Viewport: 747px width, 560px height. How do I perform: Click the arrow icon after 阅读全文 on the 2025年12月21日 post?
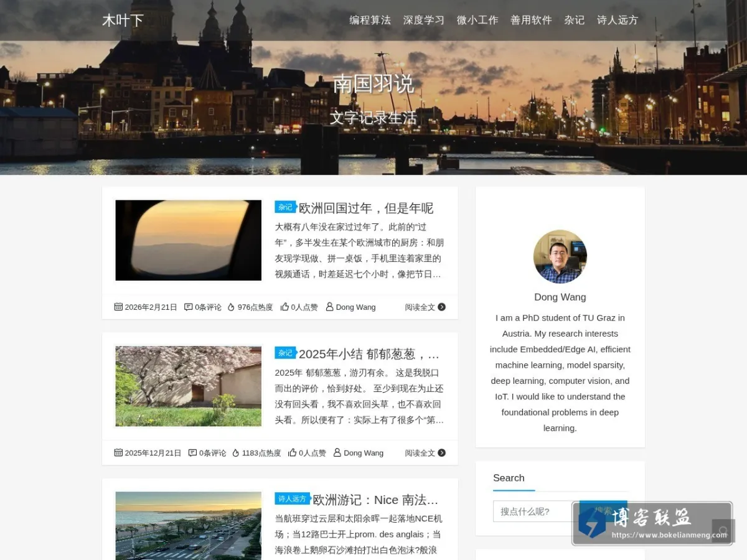click(442, 453)
